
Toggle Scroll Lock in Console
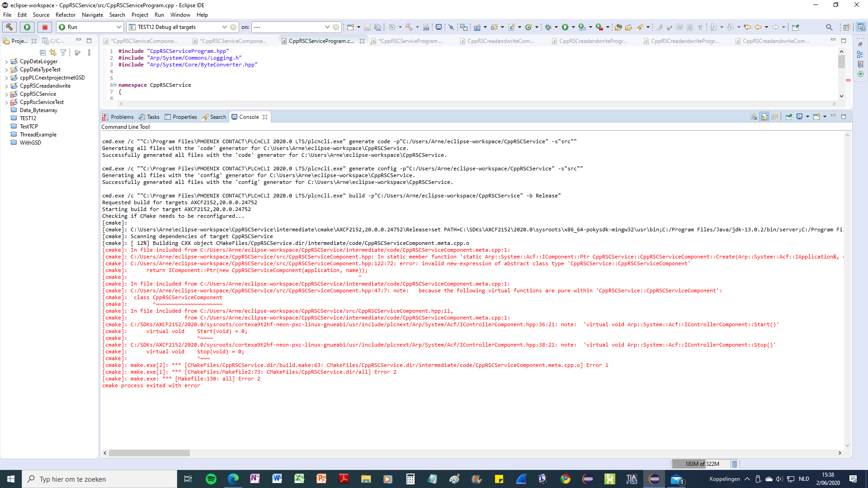click(x=764, y=117)
